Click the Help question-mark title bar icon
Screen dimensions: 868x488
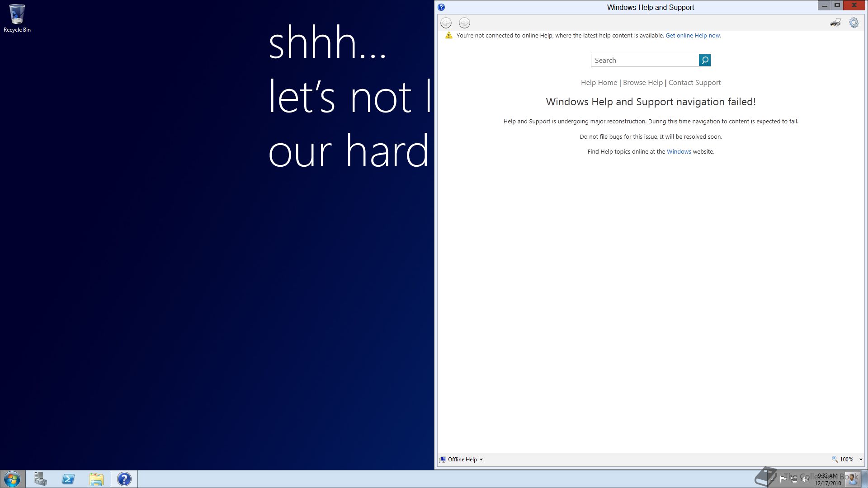click(x=441, y=7)
